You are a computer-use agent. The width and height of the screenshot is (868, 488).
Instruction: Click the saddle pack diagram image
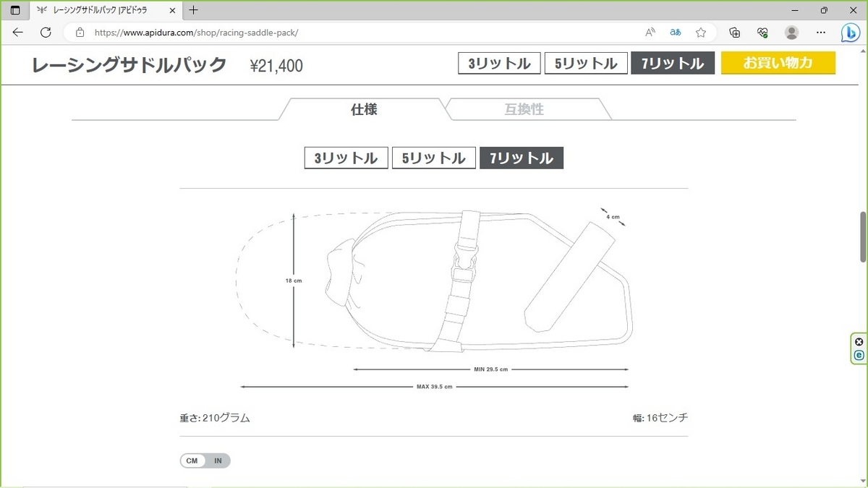[x=434, y=300]
